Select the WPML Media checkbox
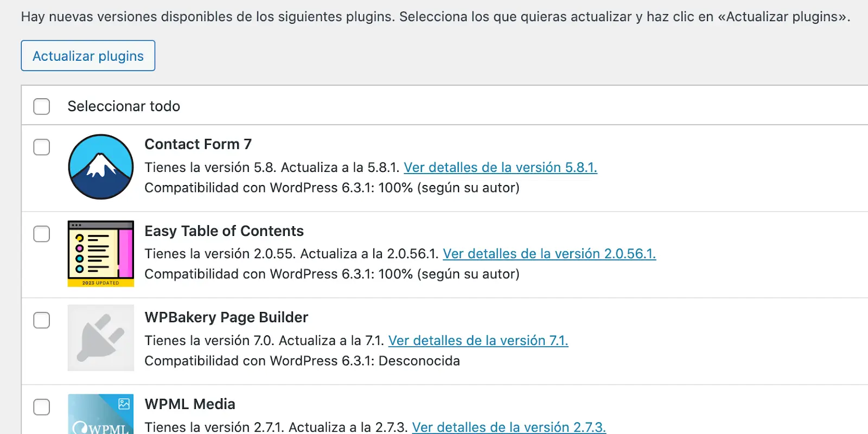Screen dimensions: 868x434 [42, 407]
